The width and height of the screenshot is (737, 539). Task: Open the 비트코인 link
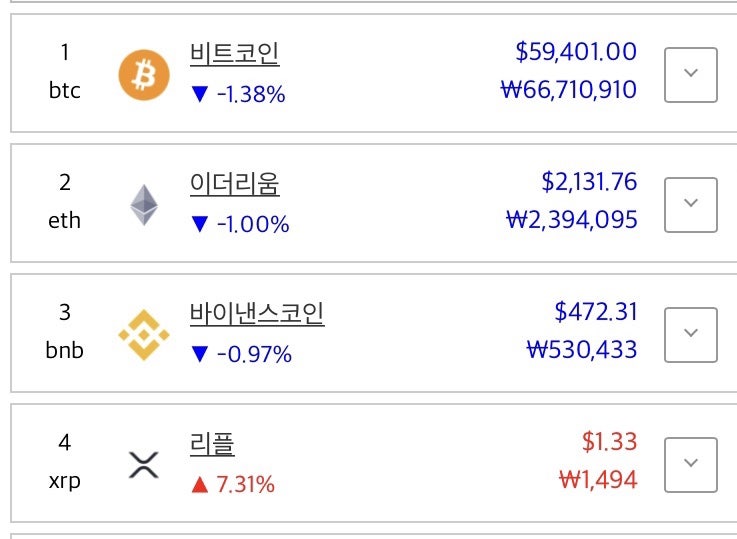click(235, 54)
